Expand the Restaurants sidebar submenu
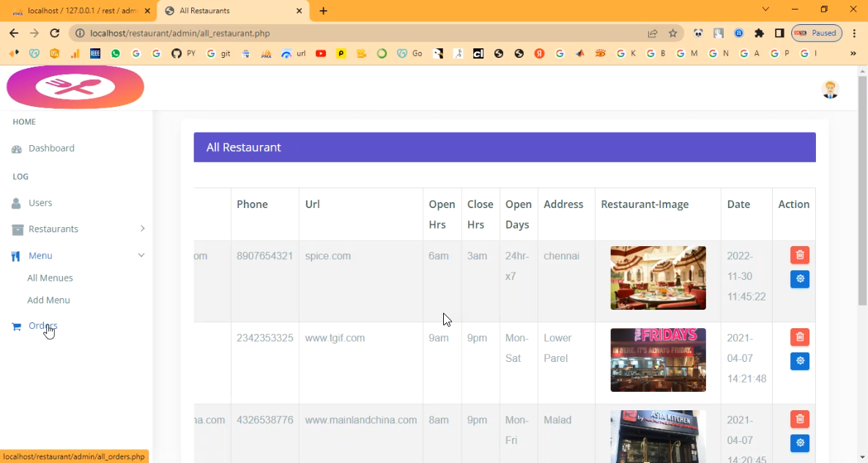Screen dimensions: 868x463 click(x=142, y=229)
